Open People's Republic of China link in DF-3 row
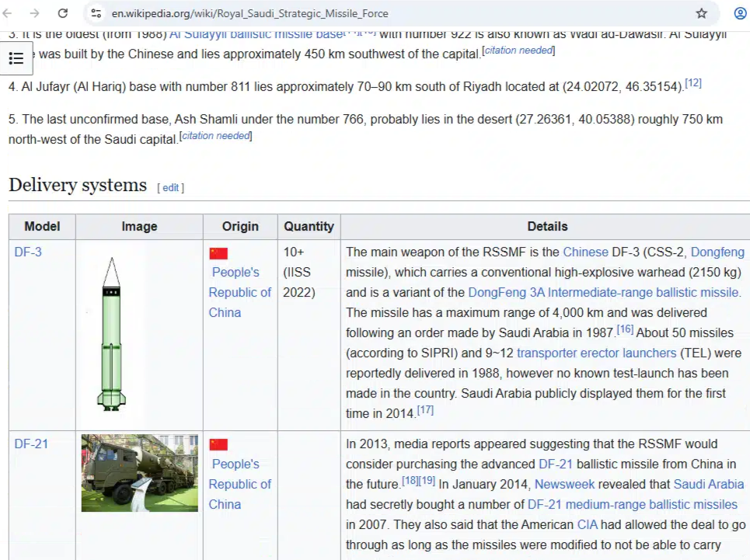 point(239,292)
